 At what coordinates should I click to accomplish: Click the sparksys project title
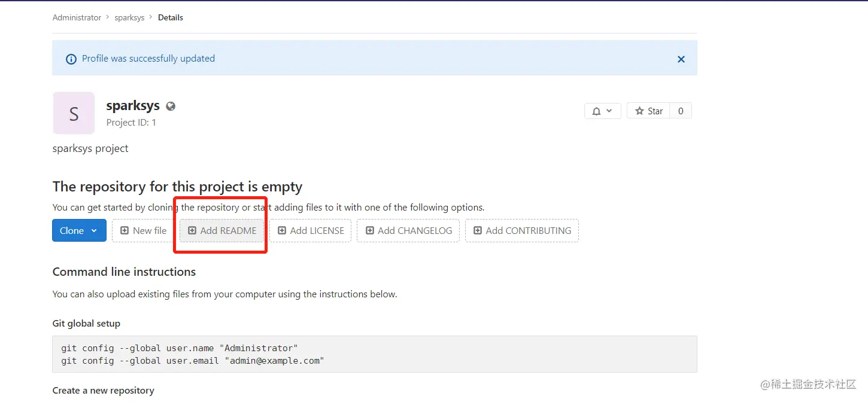pos(133,106)
